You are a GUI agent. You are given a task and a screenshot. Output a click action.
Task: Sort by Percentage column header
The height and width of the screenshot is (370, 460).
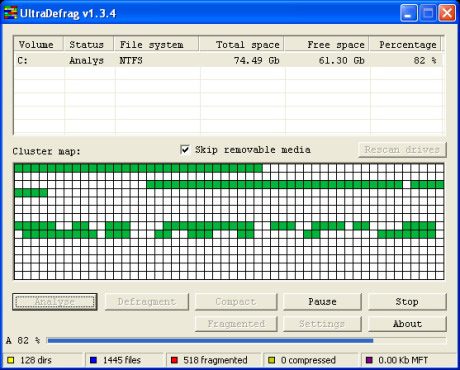[x=405, y=44]
